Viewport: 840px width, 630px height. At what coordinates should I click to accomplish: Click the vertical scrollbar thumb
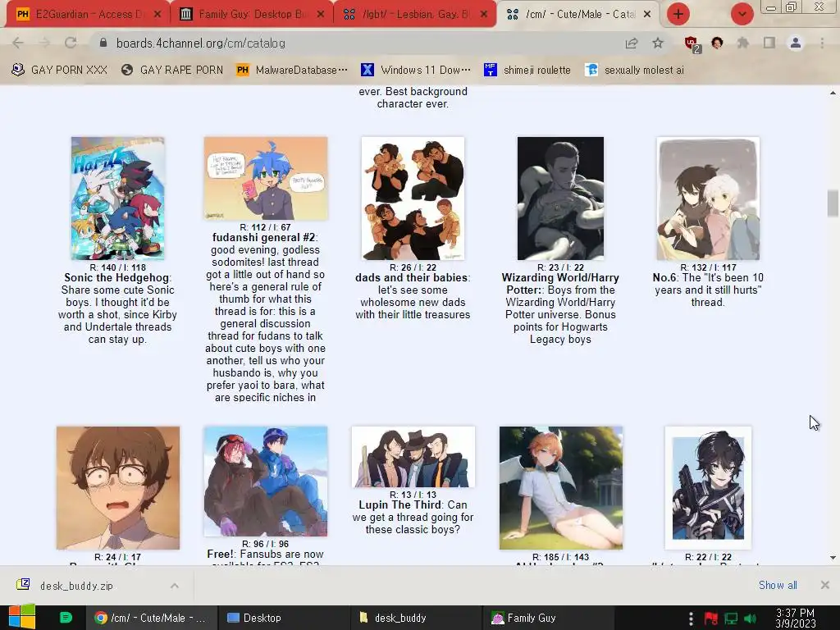[833, 203]
